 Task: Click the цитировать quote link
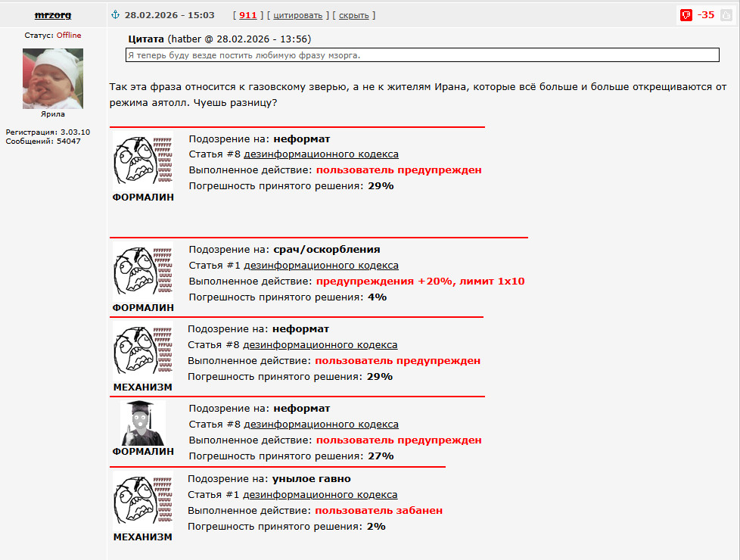click(297, 15)
